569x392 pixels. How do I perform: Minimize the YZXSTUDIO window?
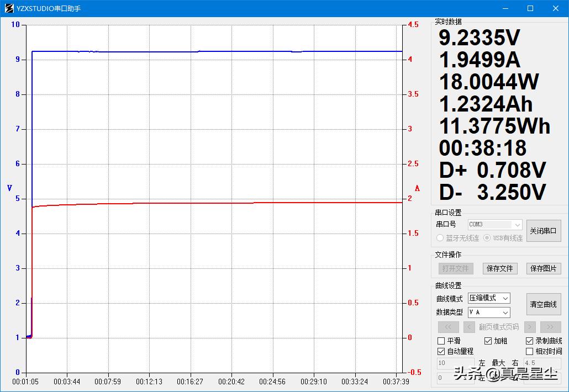(505, 8)
